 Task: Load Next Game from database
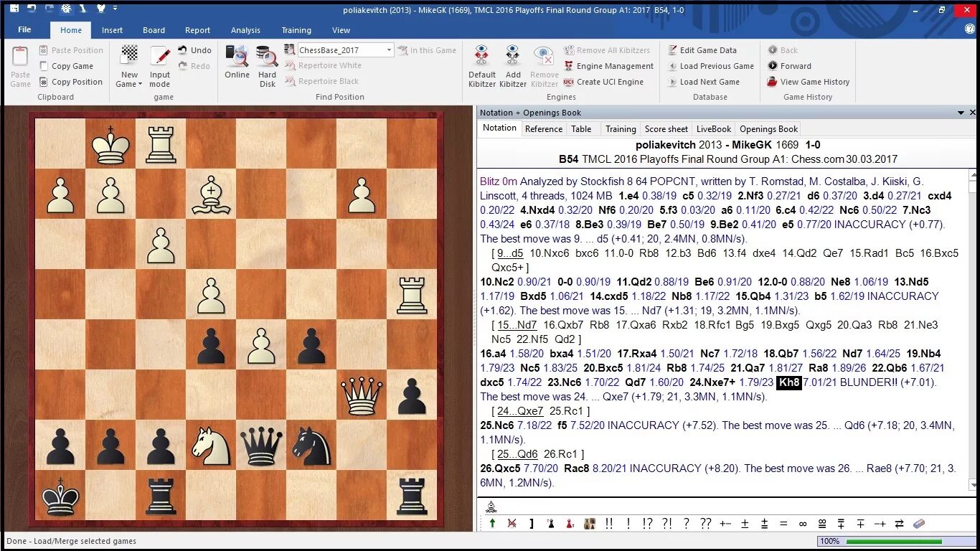click(x=703, y=82)
